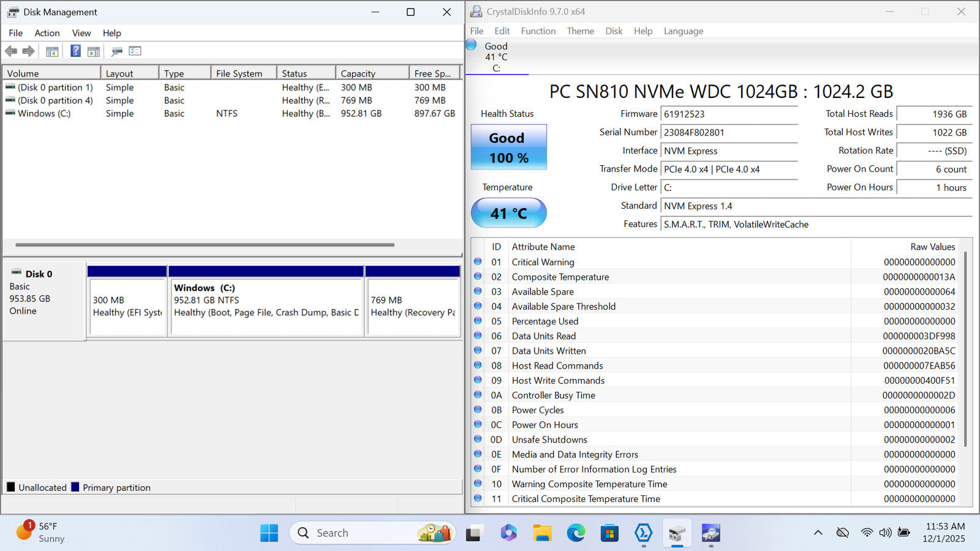
Task: Open File Explorer from the taskbar
Action: point(542,533)
